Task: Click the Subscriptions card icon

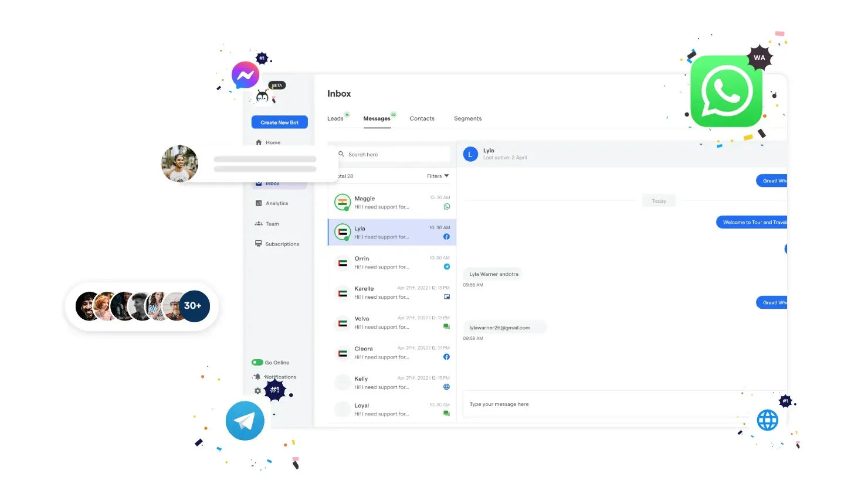Action: tap(258, 244)
